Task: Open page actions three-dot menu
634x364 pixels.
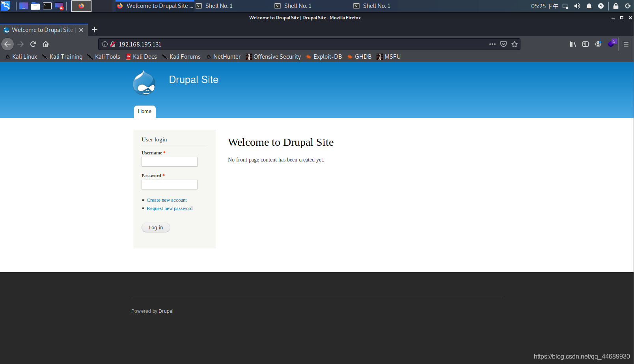Action: pos(492,44)
